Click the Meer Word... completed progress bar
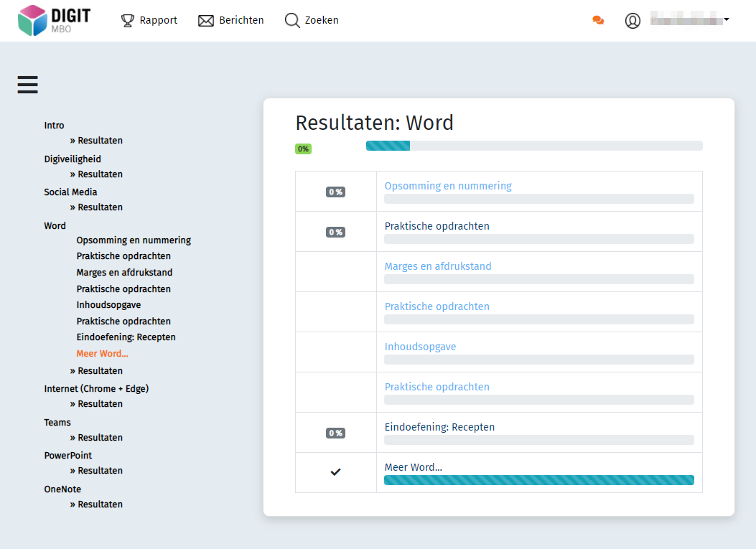Screen dimensions: 756x549 [x=538, y=479]
